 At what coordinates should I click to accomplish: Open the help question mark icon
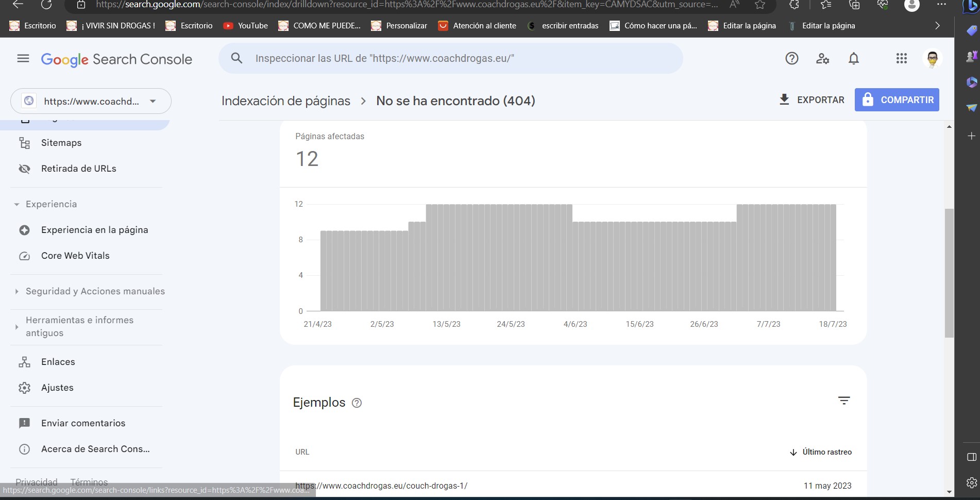[x=792, y=58]
